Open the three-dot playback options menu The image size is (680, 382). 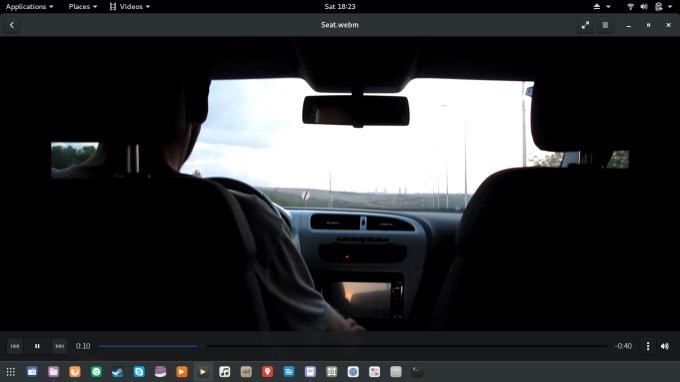coord(648,346)
